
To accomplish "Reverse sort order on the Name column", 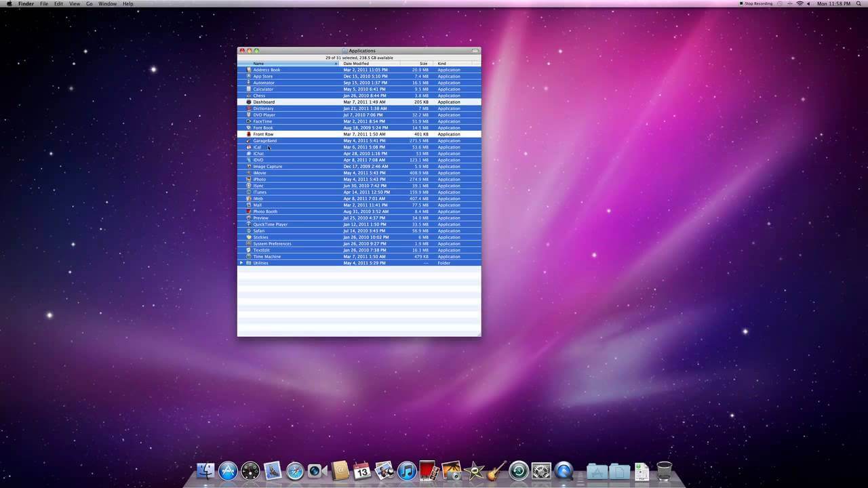I will pyautogui.click(x=258, y=63).
